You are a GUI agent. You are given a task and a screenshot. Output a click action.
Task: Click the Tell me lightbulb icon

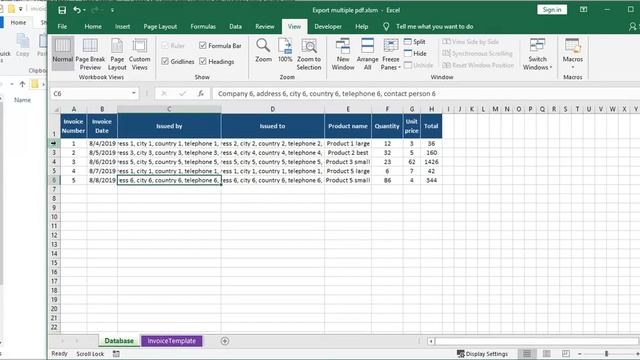[386, 27]
